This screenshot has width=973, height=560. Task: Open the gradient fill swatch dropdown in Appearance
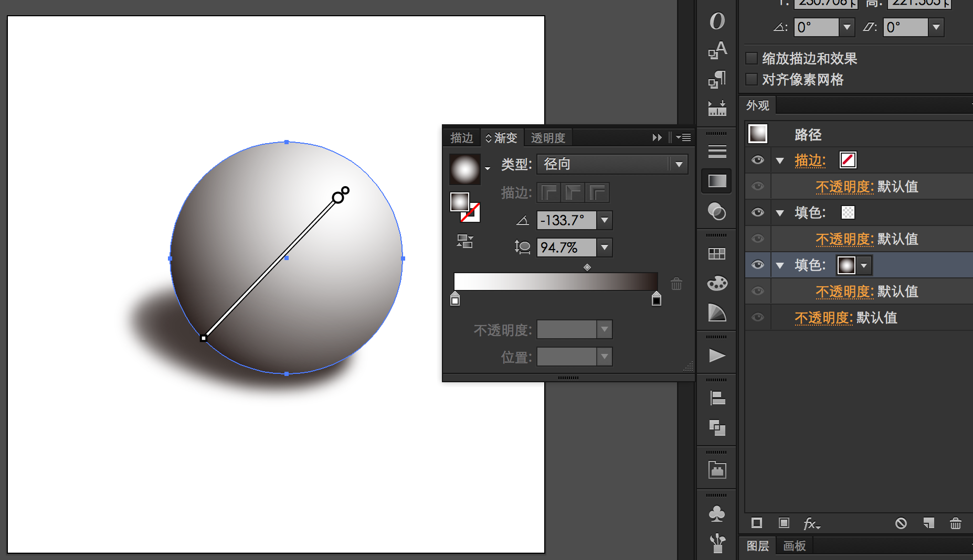click(x=864, y=265)
